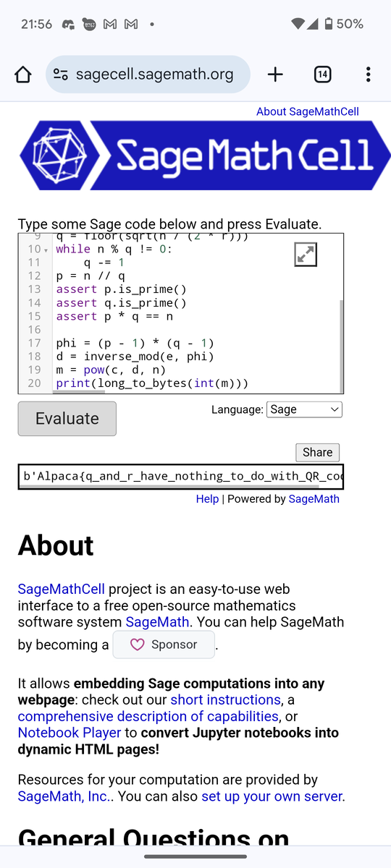This screenshot has height=868, width=391.
Task: Click line 12 p = n // q
Action: click(91, 276)
